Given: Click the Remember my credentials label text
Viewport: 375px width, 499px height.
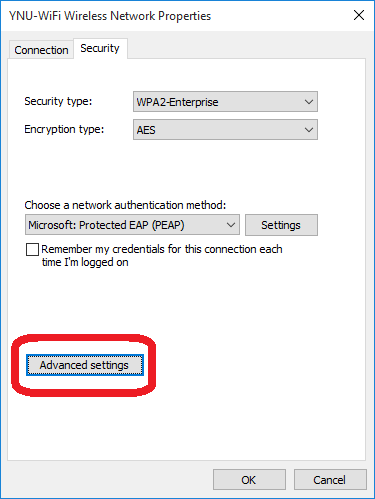Looking at the screenshot, I should 162,255.
